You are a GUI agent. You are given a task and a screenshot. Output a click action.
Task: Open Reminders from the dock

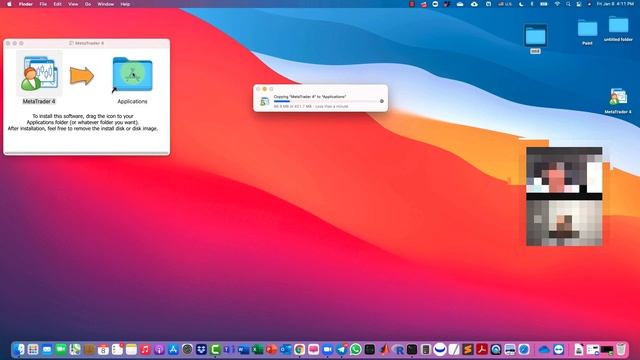pos(117,349)
